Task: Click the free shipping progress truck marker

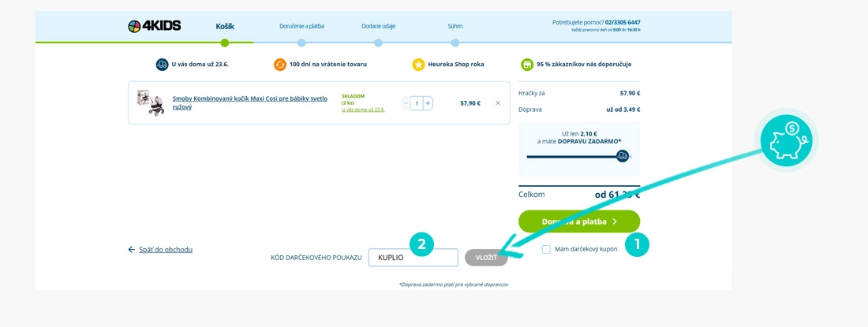Action: pos(623,156)
